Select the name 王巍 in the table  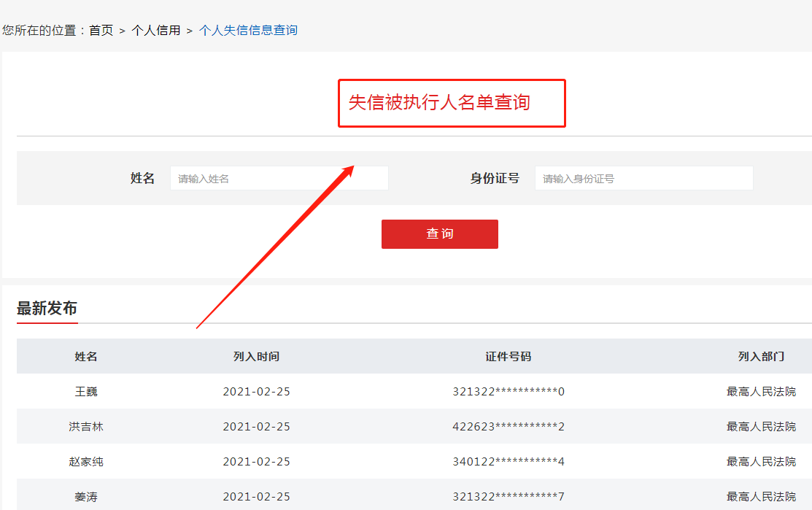86,391
